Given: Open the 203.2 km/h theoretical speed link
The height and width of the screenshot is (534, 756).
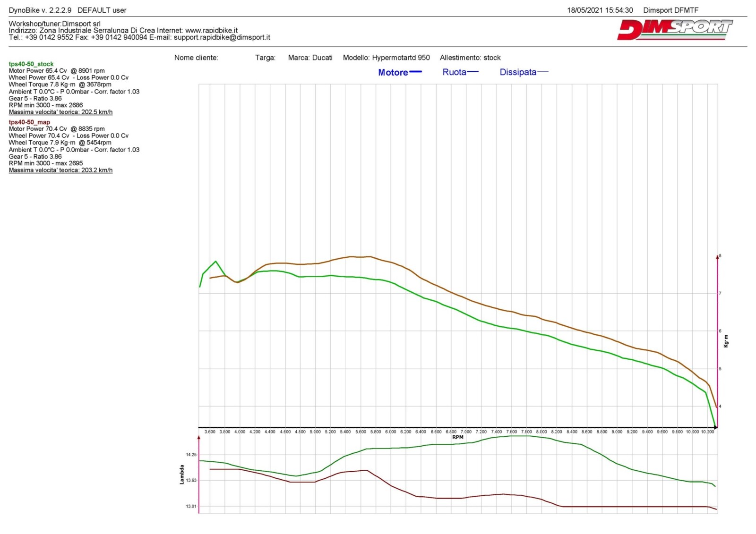Looking at the screenshot, I should click(x=60, y=170).
